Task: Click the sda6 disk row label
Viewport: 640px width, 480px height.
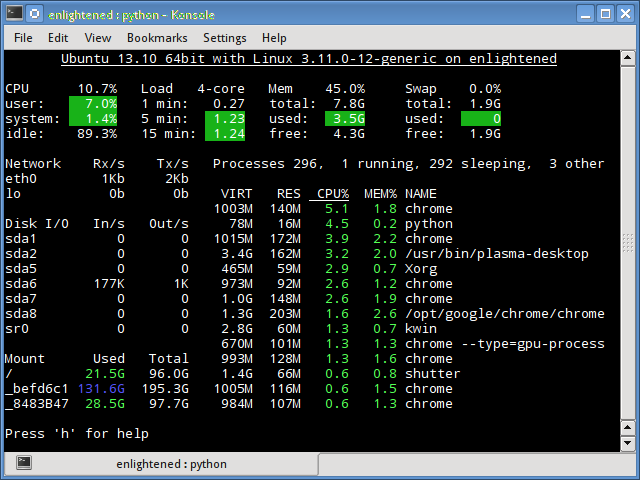Action: pyautogui.click(x=21, y=284)
